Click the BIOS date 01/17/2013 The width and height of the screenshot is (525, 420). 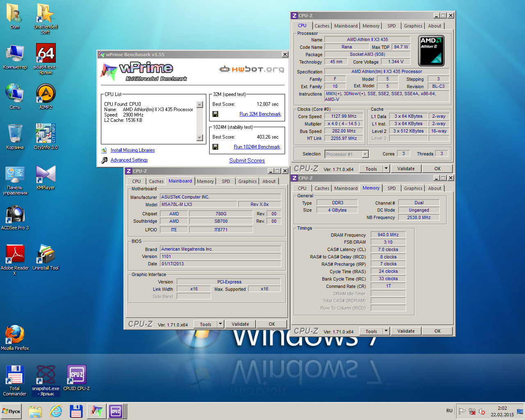tap(221, 264)
